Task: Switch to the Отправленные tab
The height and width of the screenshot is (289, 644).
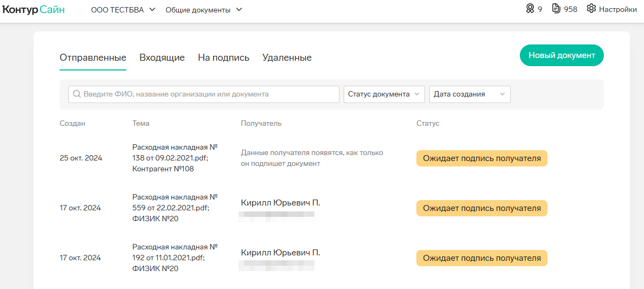Action: [93, 57]
